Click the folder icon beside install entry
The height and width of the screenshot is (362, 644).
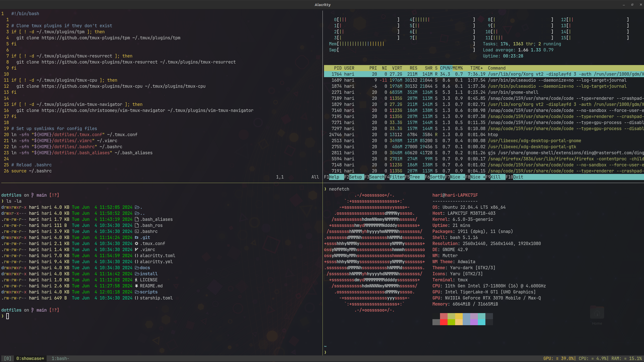(137, 274)
